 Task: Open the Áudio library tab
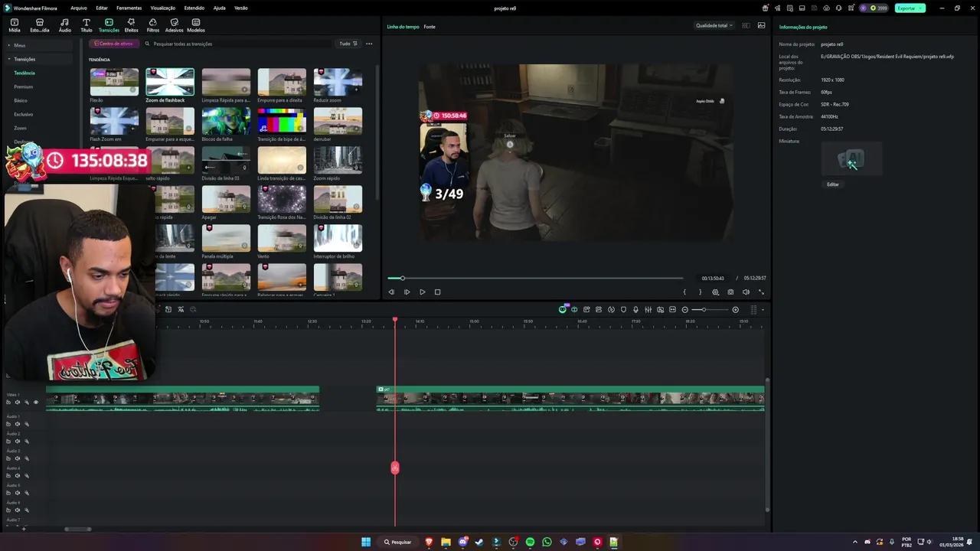[64, 25]
